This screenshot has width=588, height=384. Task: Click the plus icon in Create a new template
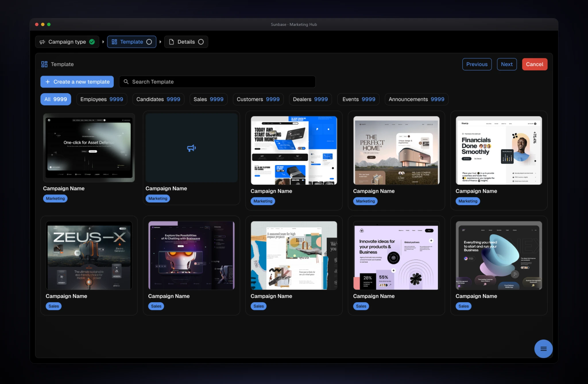click(x=48, y=82)
